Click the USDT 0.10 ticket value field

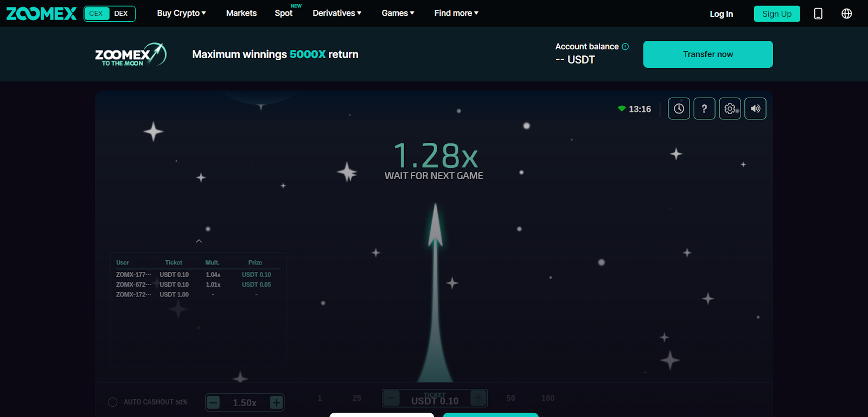[x=435, y=401]
